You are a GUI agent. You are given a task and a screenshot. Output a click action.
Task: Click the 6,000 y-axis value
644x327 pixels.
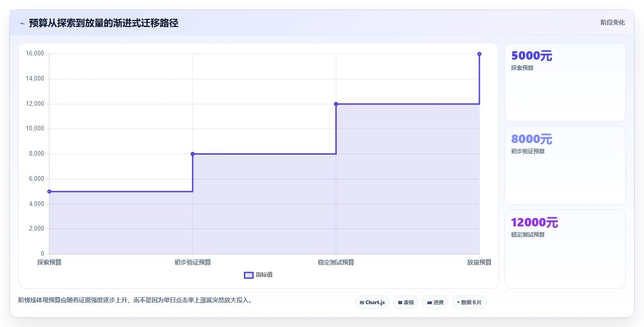[x=36, y=179]
